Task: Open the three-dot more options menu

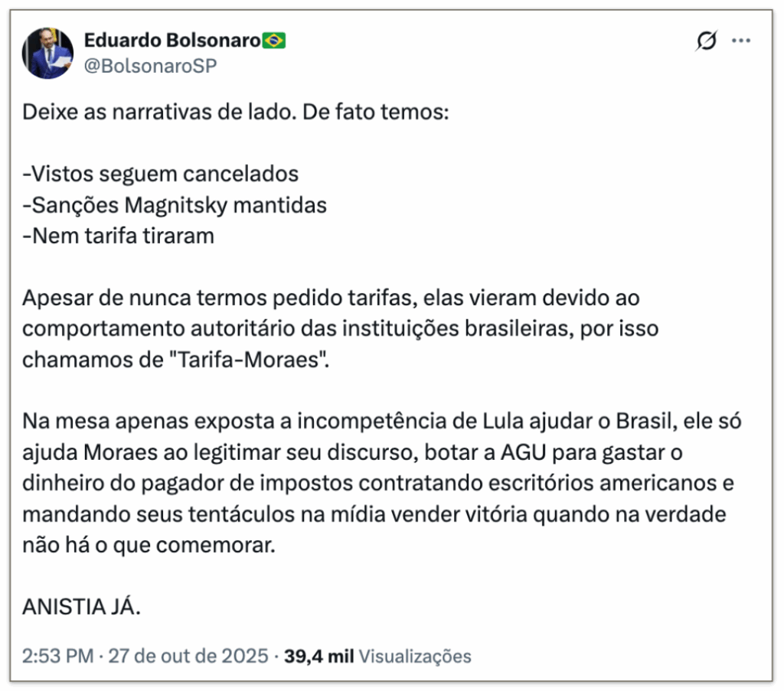Action: click(x=741, y=41)
